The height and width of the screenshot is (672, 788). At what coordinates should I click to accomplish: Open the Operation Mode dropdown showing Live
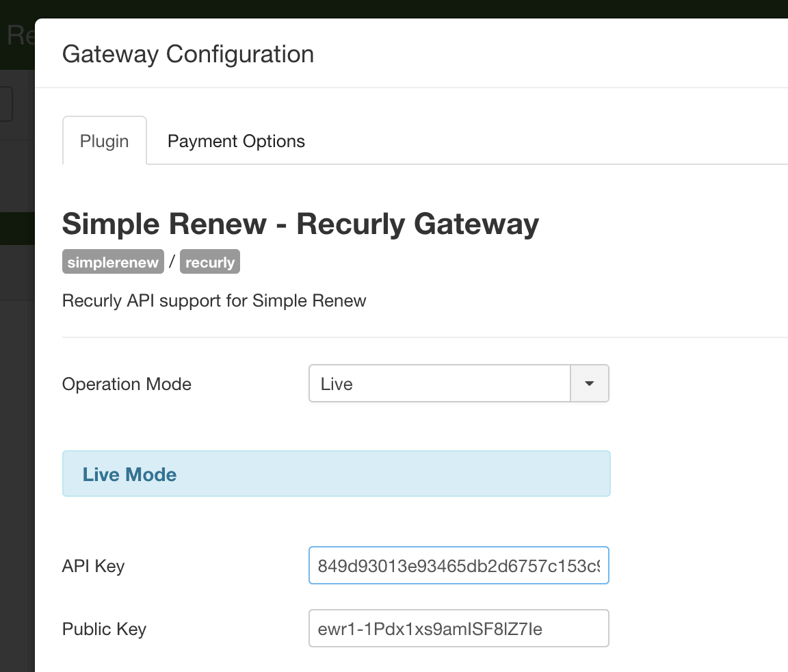coord(458,383)
